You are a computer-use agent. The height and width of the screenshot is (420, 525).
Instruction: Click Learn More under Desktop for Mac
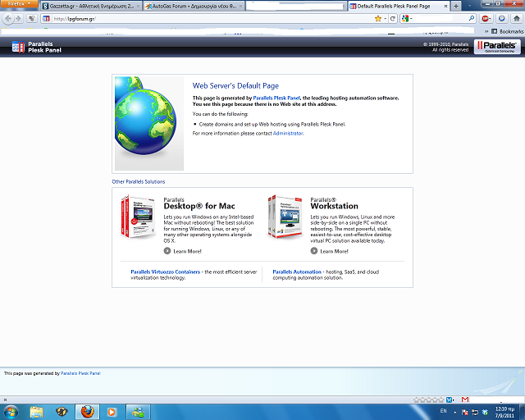(x=187, y=252)
